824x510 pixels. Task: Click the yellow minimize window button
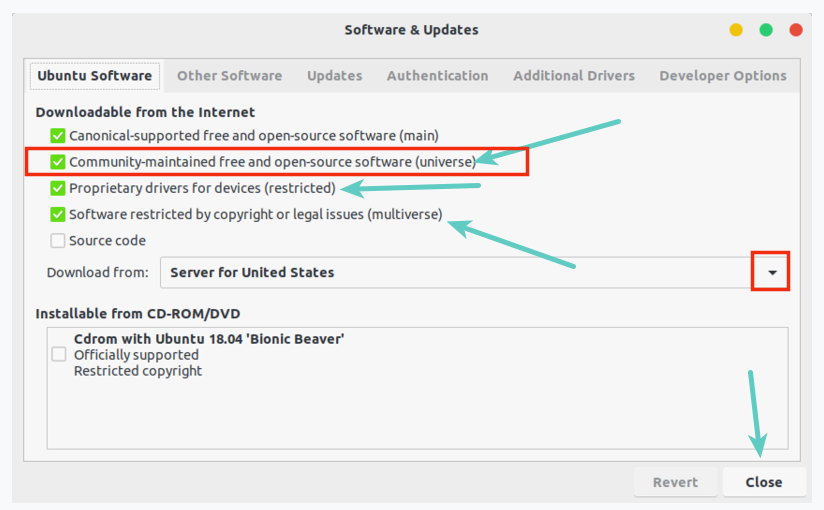[x=736, y=30]
